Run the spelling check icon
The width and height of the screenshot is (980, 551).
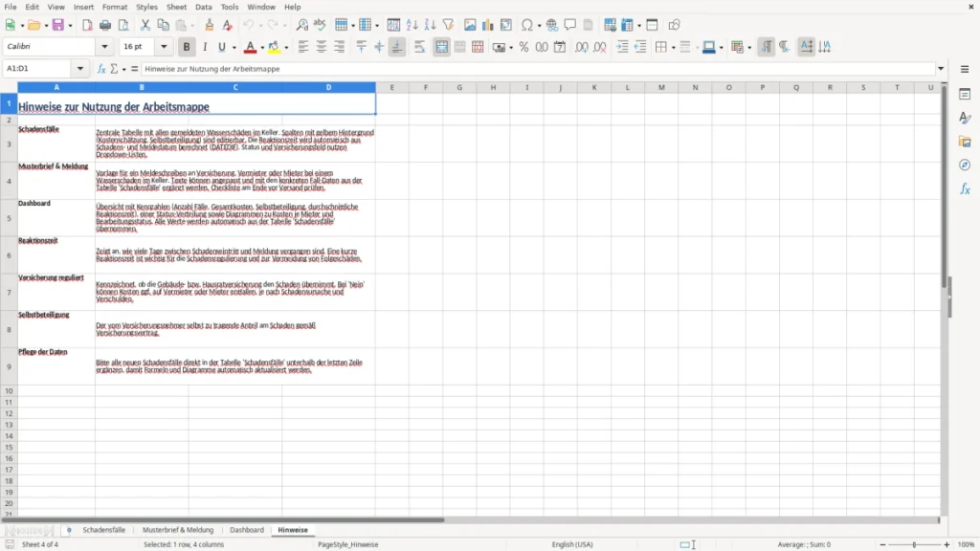click(x=320, y=25)
